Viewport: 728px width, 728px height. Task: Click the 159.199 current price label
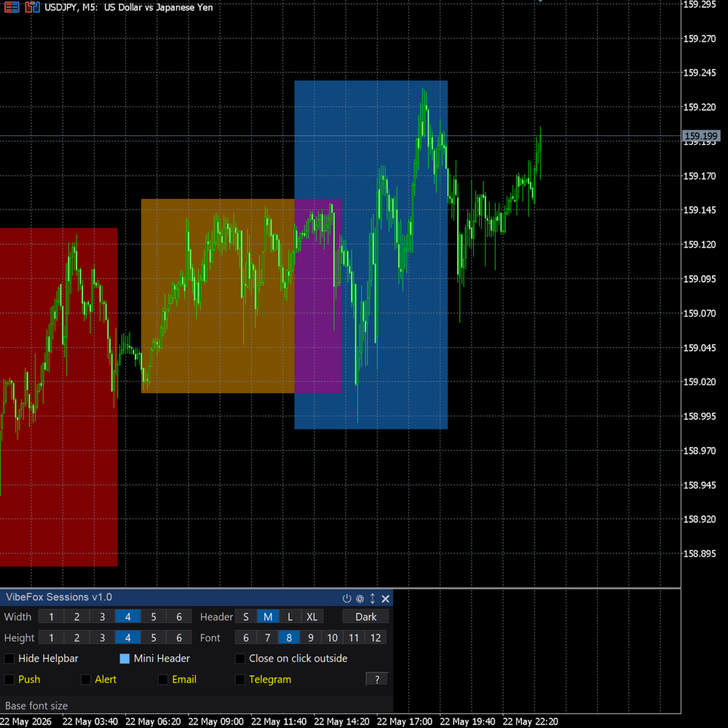(x=701, y=136)
